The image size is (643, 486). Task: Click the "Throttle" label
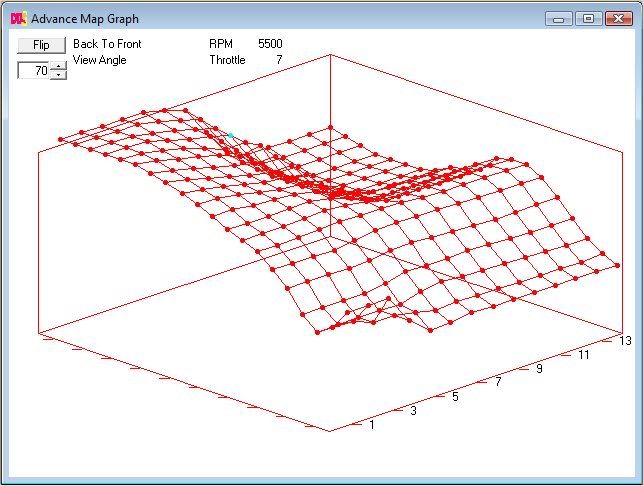227,60
